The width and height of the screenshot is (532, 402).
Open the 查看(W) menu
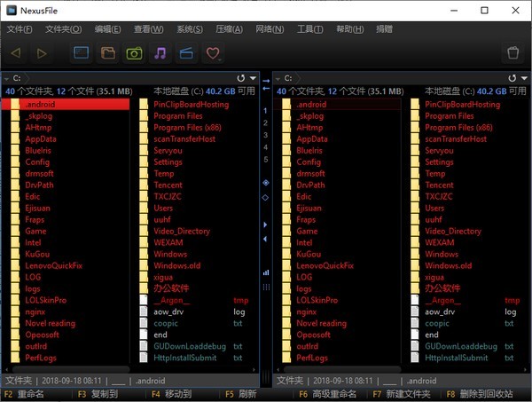coord(149,29)
